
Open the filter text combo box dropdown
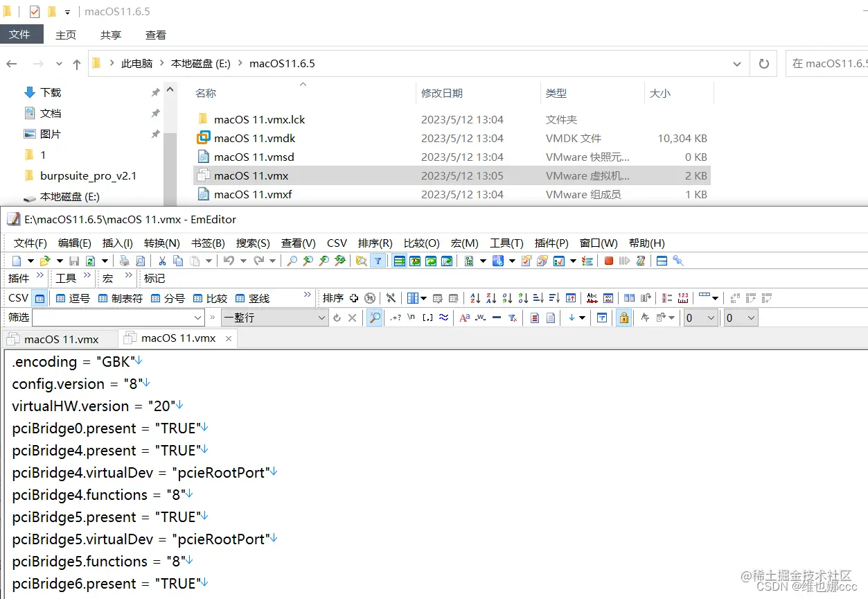197,318
